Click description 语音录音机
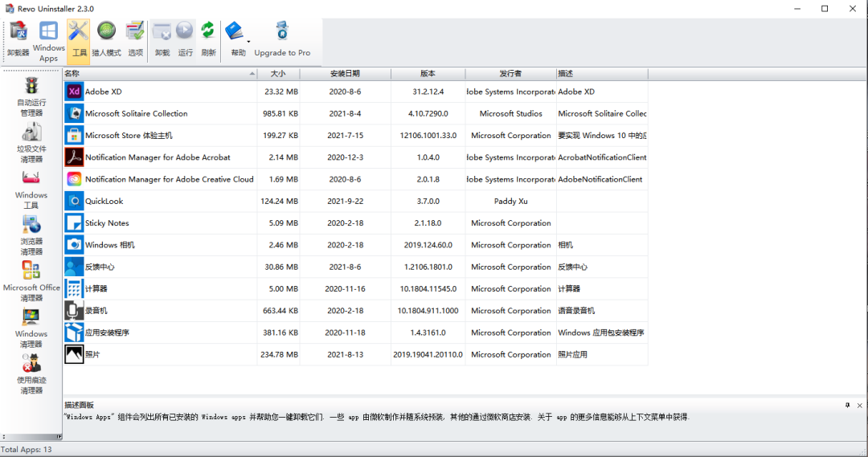 [x=575, y=311]
